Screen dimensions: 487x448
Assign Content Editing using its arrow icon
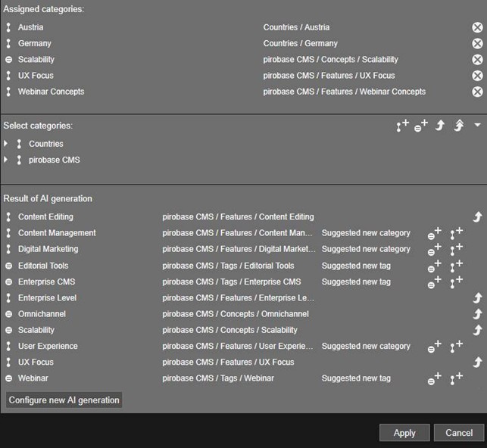[x=477, y=217]
